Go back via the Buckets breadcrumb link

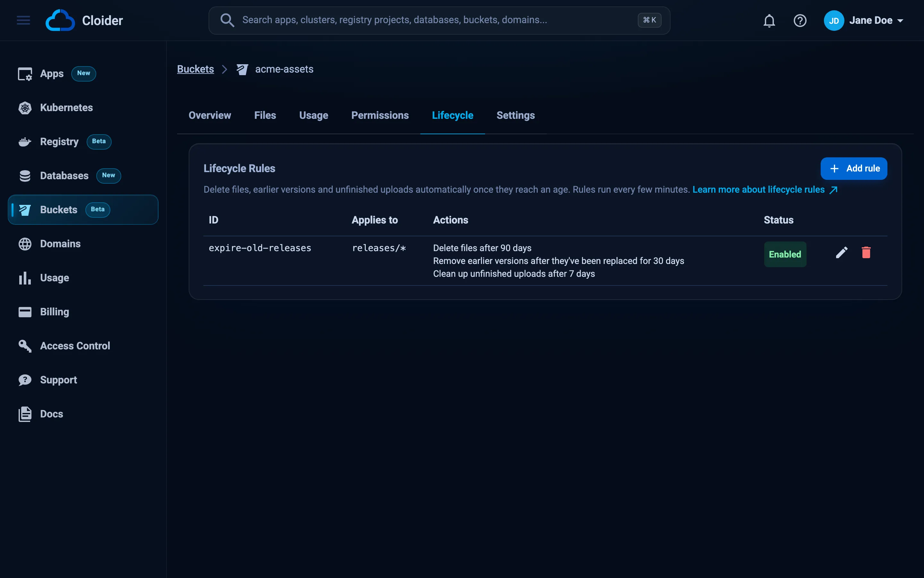(195, 69)
